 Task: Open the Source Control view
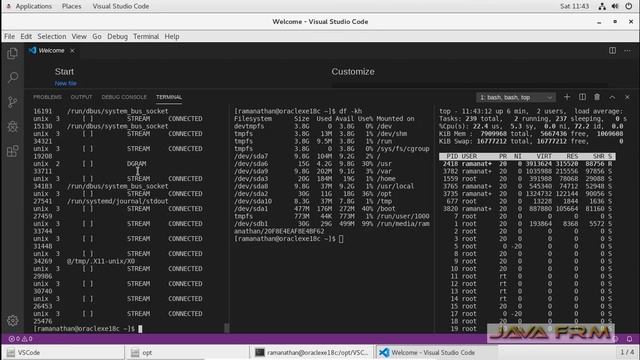click(x=13, y=102)
